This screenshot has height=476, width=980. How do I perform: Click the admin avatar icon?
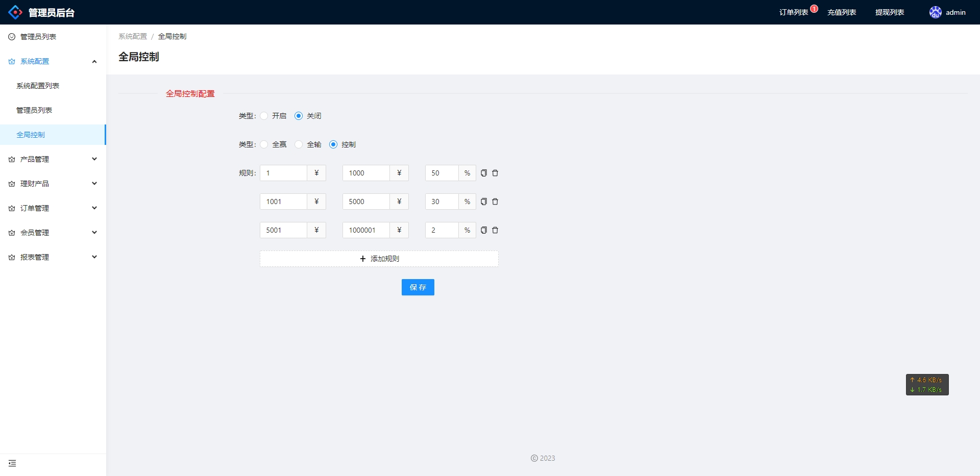(x=935, y=12)
